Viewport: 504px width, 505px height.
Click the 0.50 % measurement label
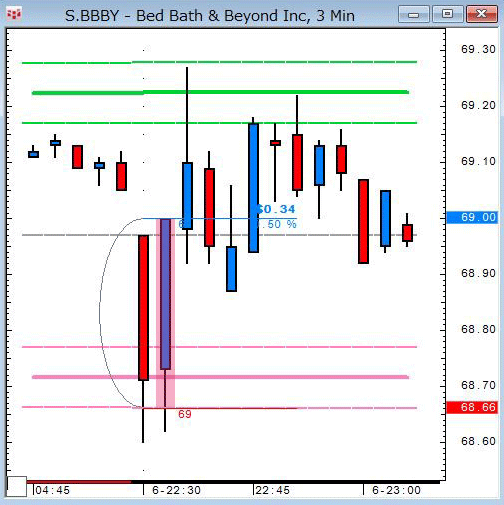277,224
